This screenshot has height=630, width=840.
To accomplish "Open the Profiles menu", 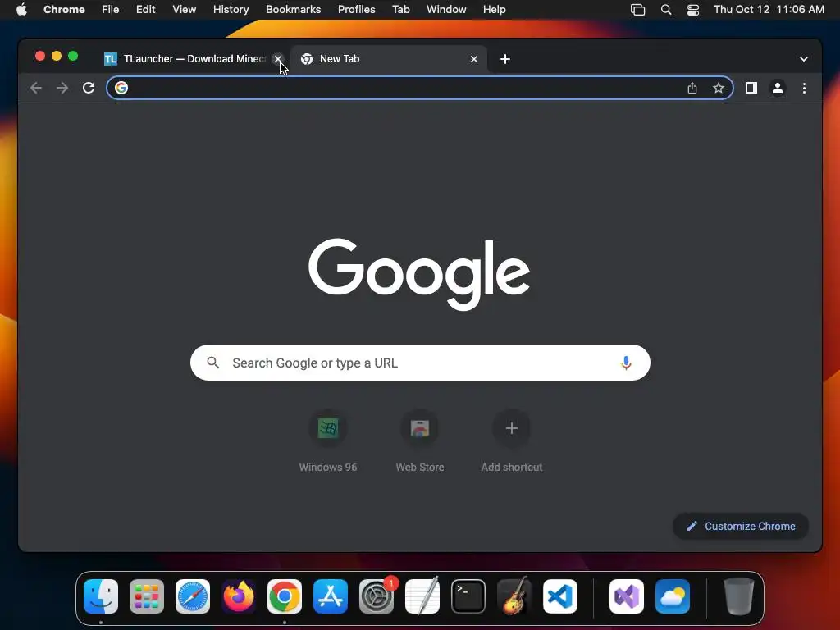I will [x=356, y=10].
